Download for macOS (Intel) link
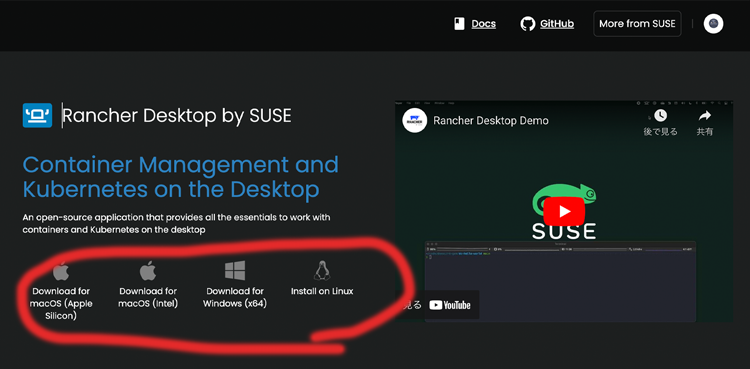This screenshot has width=750, height=369. click(148, 297)
